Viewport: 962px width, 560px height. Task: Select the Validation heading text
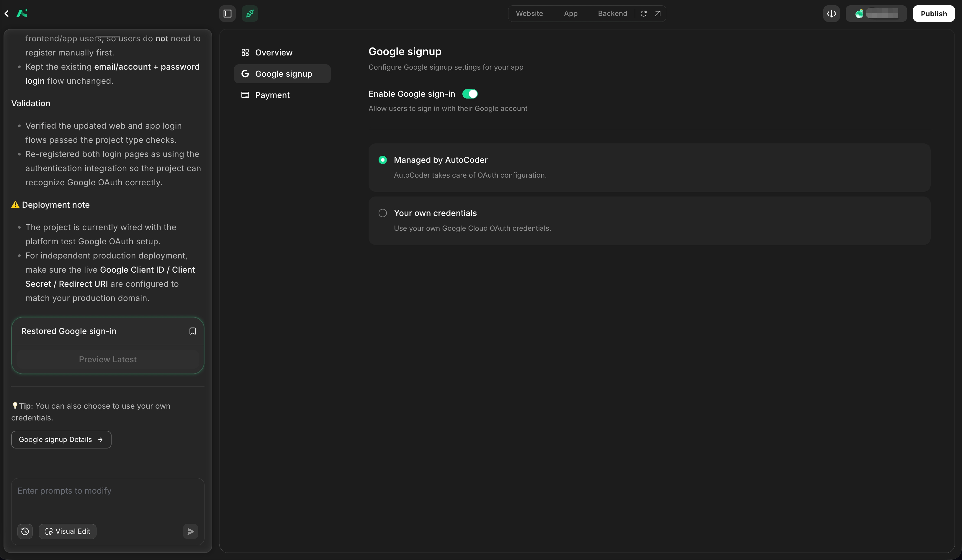coord(31,104)
